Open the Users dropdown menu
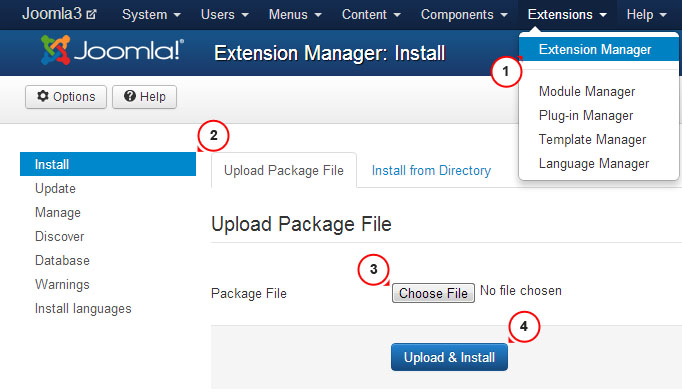This screenshot has width=682, height=392. coord(224,15)
